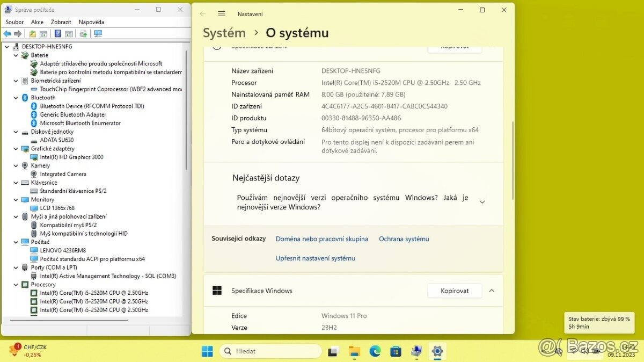Open the navigation hamburger menu in Nastavení
The image size is (644, 362).
[x=222, y=13]
